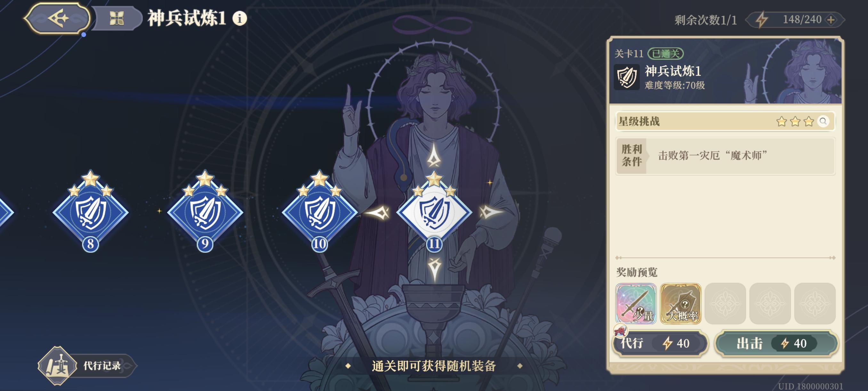This screenshot has height=391, width=868.
Task: Click the 148/240 stamina counter
Action: point(801,20)
